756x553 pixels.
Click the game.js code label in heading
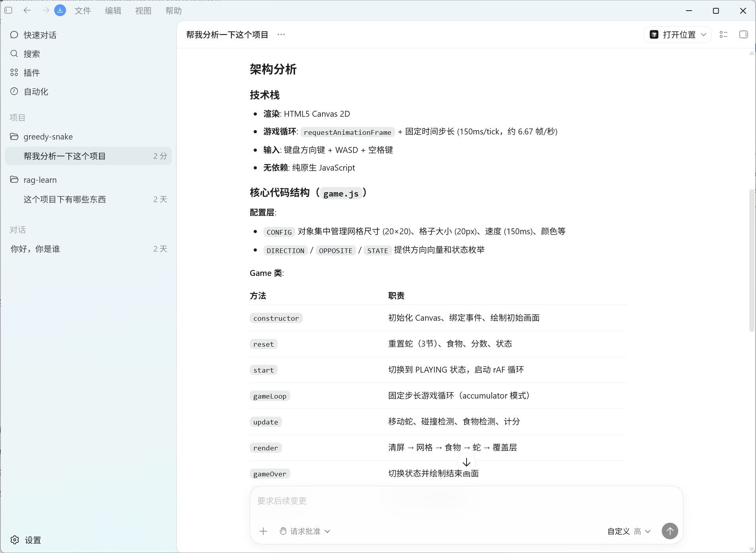[x=341, y=193]
